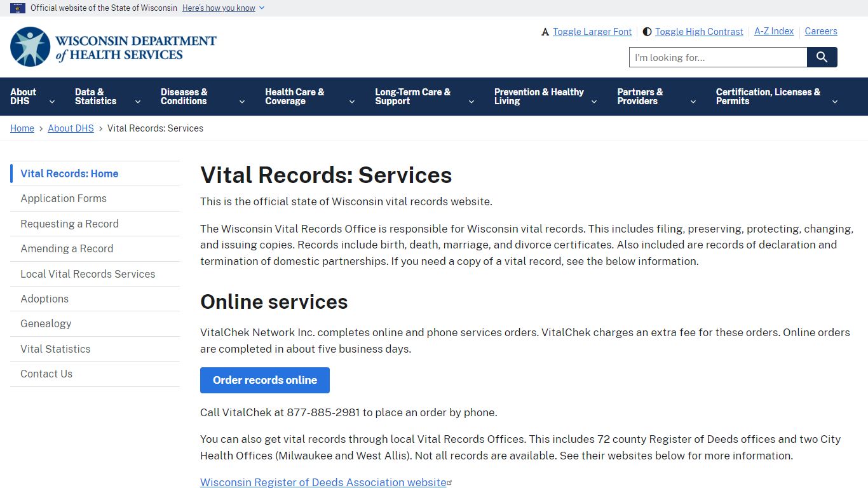Expand Certification, Licenses & Permits chevron
This screenshot has height=488, width=868.
coord(835,102)
